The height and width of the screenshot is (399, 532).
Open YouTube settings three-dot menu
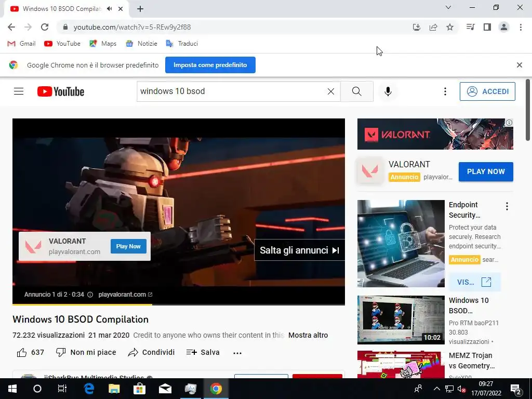click(x=445, y=91)
